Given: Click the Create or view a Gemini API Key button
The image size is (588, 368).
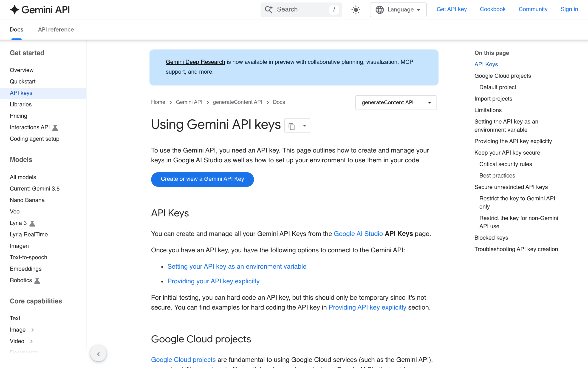Looking at the screenshot, I should click(x=202, y=179).
